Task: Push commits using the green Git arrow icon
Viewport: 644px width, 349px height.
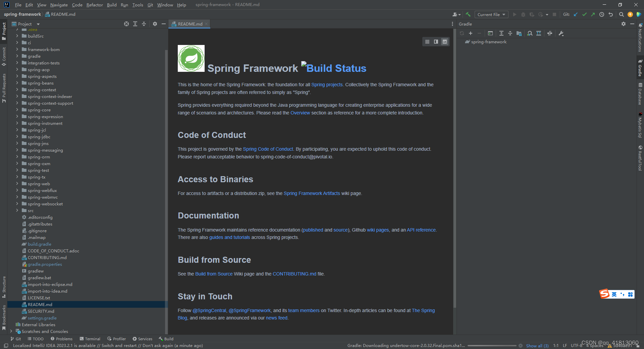Action: pos(593,14)
